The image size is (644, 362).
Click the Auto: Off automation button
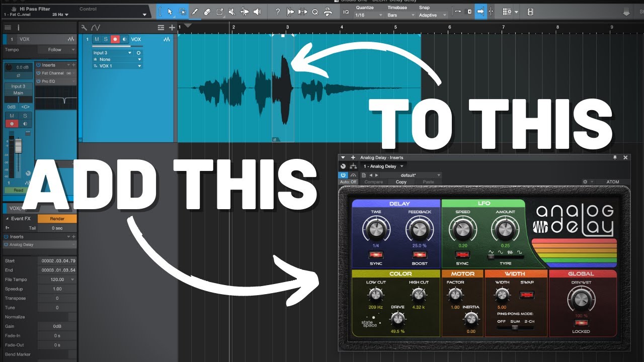pyautogui.click(x=348, y=182)
